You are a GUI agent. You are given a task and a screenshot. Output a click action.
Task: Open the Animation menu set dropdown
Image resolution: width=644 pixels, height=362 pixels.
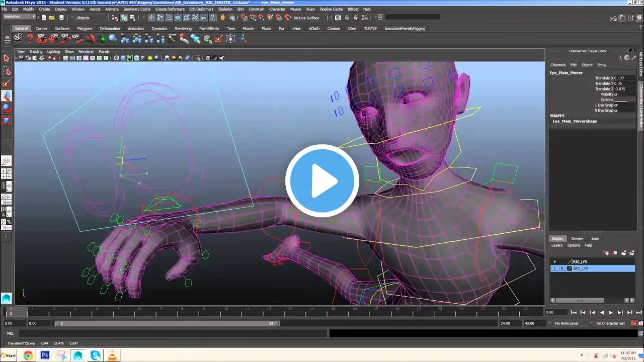(x=20, y=17)
